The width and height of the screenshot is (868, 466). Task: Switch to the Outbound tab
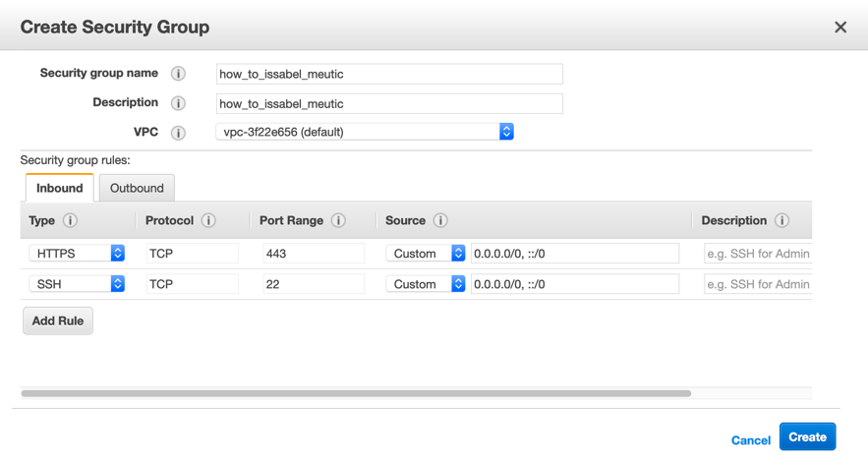(x=137, y=188)
